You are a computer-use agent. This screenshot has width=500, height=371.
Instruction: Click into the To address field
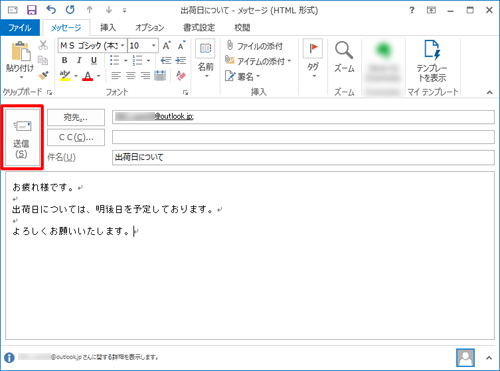click(x=303, y=117)
